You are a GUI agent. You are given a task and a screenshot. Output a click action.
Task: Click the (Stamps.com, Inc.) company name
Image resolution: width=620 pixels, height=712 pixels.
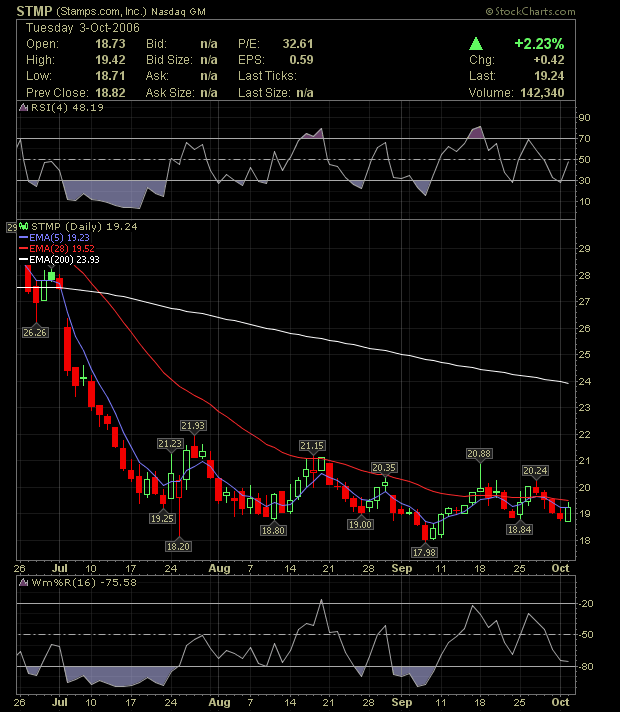101,11
